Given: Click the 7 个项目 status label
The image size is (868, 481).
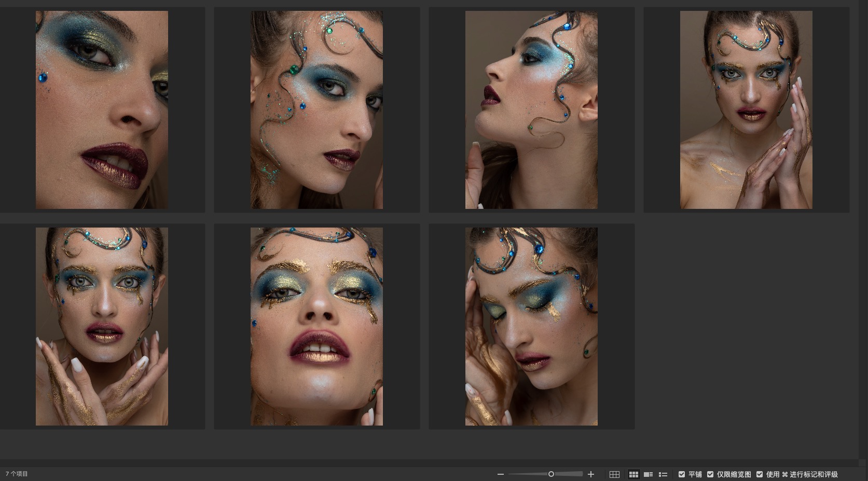Looking at the screenshot, I should [x=17, y=474].
